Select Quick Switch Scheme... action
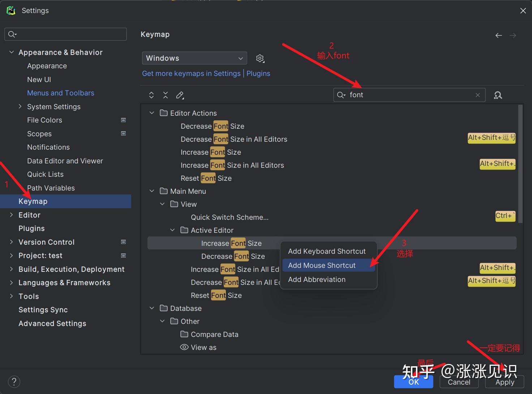Image resolution: width=532 pixels, height=394 pixels. pyautogui.click(x=229, y=217)
